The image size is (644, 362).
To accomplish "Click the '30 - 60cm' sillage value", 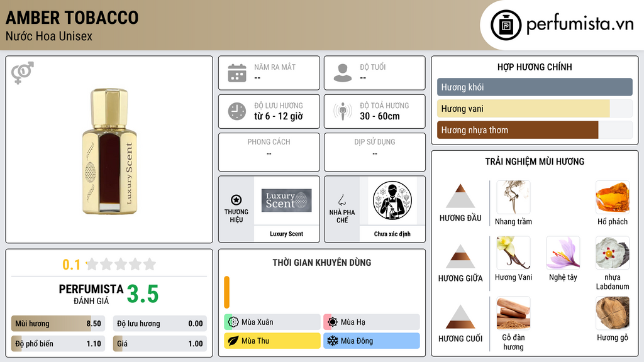I will (380, 116).
